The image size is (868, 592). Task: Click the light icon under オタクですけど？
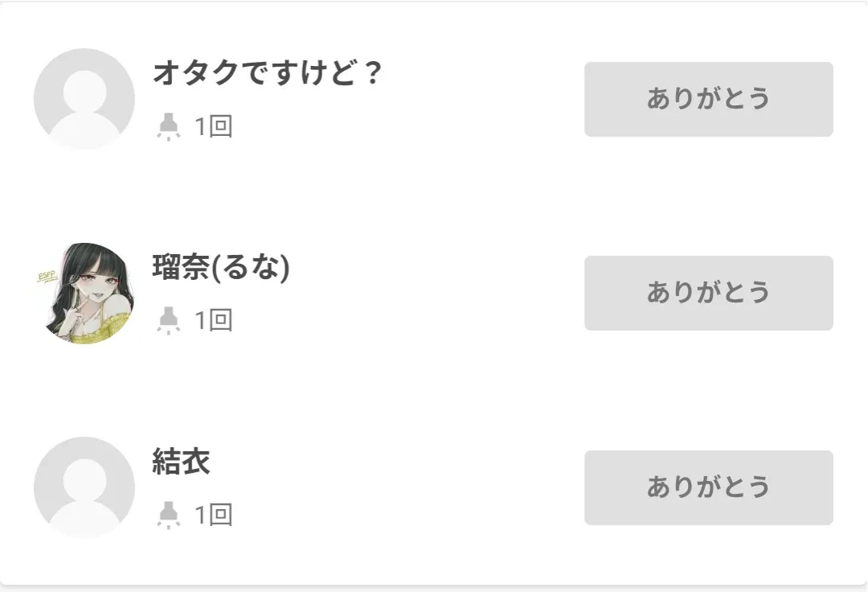pyautogui.click(x=168, y=126)
